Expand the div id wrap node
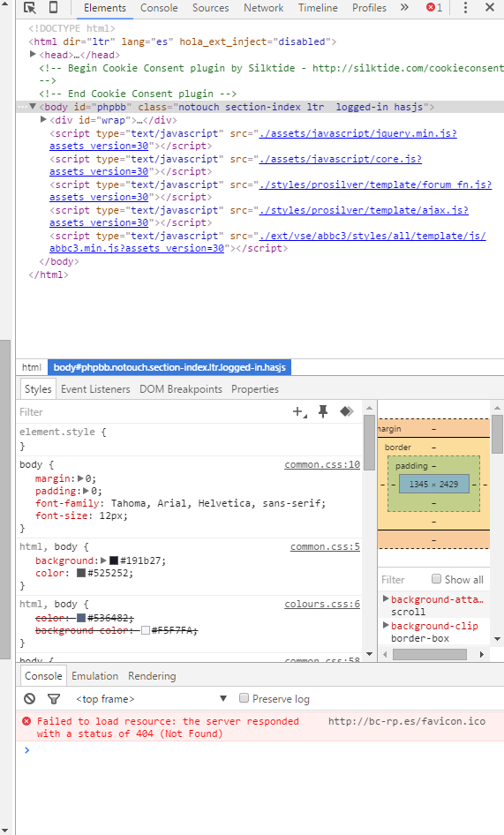The height and width of the screenshot is (835, 504). tap(43, 120)
